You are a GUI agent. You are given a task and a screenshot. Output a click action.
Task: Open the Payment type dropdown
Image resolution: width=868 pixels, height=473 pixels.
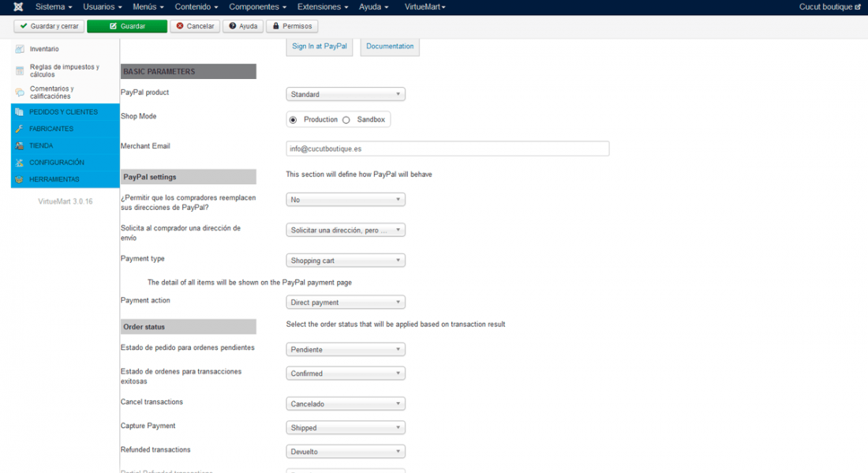(x=346, y=261)
